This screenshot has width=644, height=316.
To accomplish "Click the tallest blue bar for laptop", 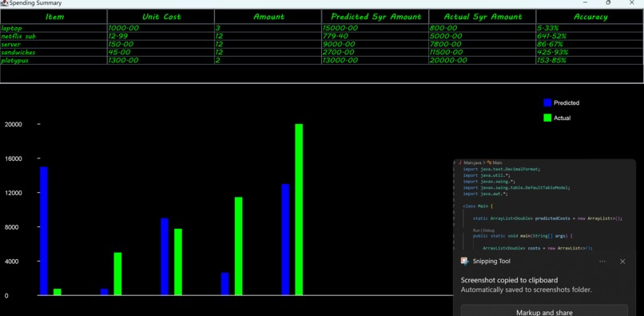I will point(43,231).
